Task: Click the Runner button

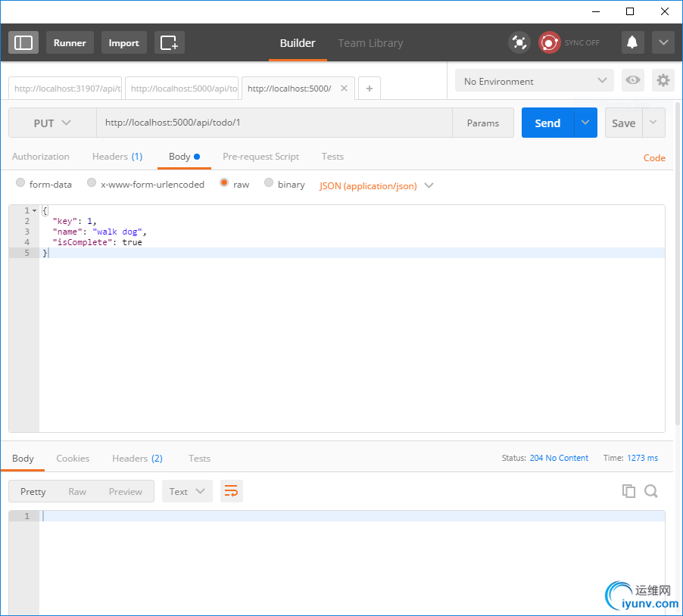Action: pyautogui.click(x=70, y=42)
